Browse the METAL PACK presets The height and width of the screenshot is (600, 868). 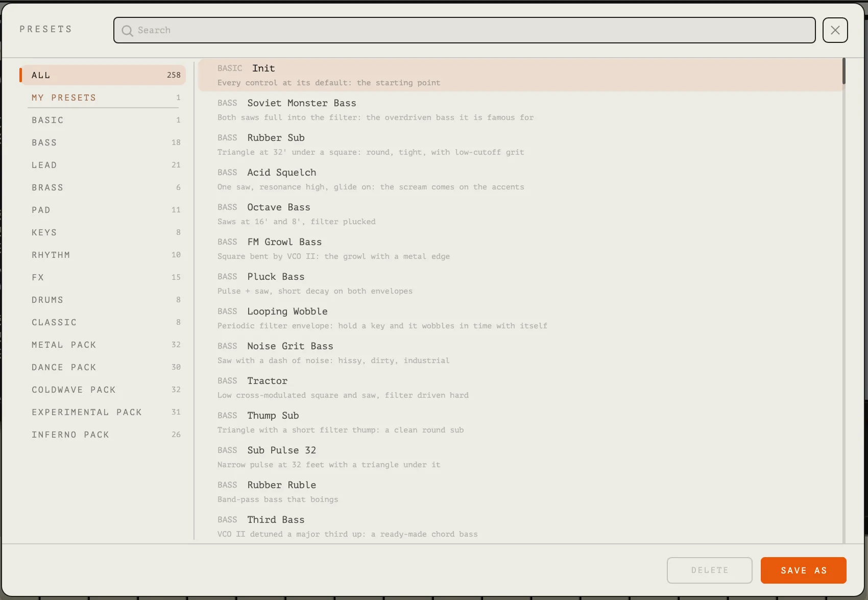coord(103,345)
